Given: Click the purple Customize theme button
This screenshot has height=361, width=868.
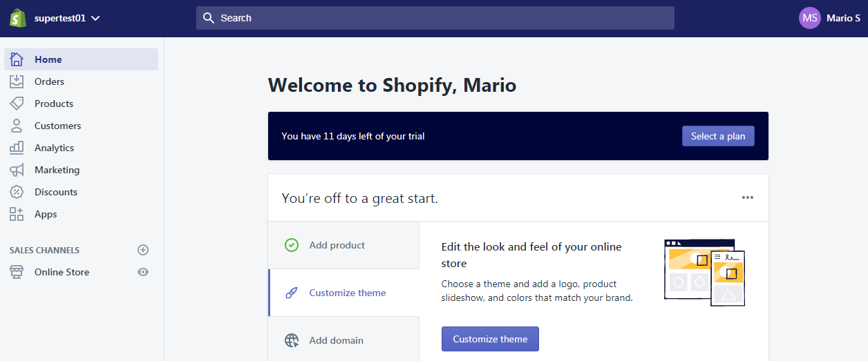Looking at the screenshot, I should coord(490,339).
